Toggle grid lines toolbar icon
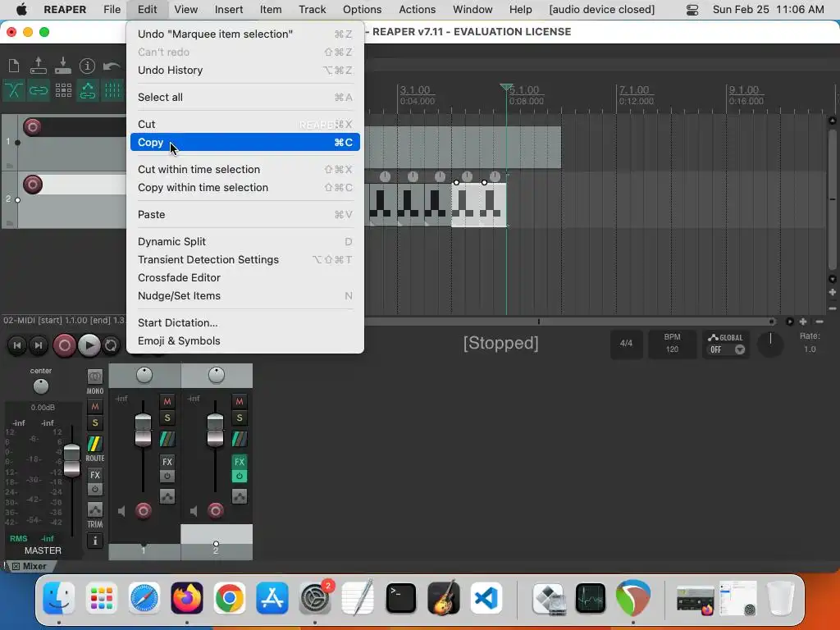This screenshot has width=840, height=630. coord(112,90)
